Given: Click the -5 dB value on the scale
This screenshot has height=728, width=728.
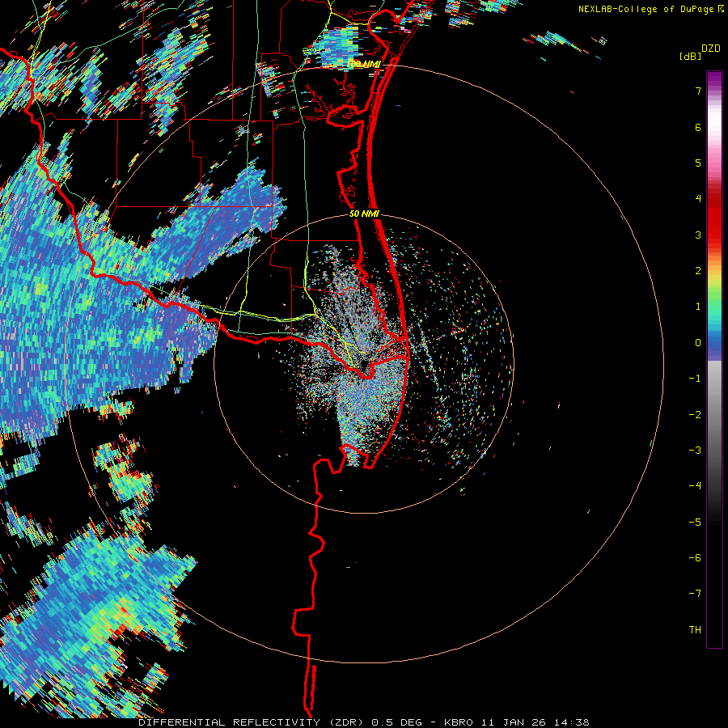Looking at the screenshot, I should 695,523.
